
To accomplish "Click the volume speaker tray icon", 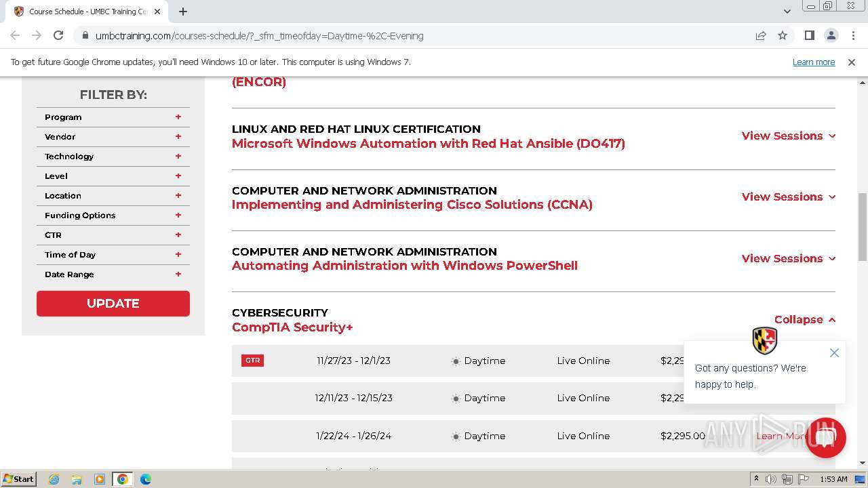I will (x=771, y=479).
